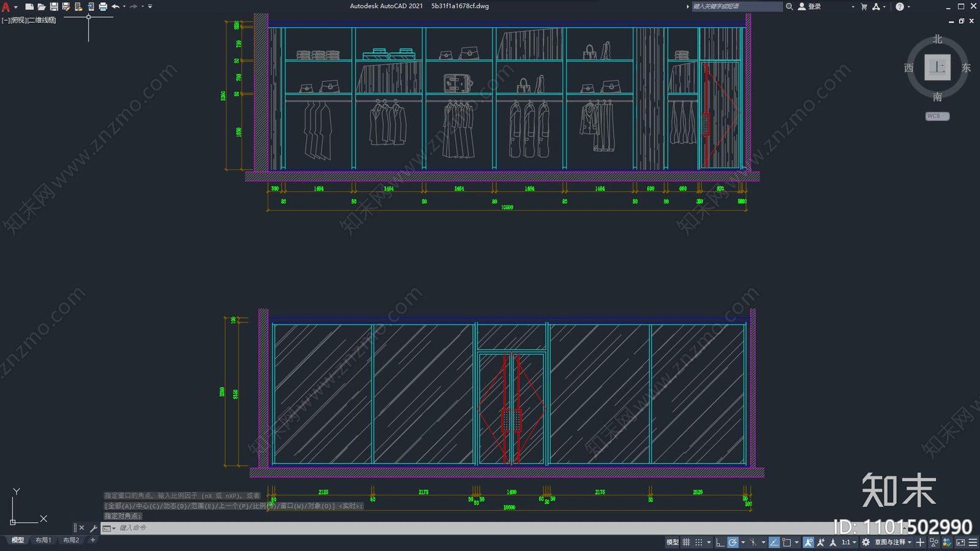The image size is (980, 551).
Task: Click the Save As icon
Action: 66,6
